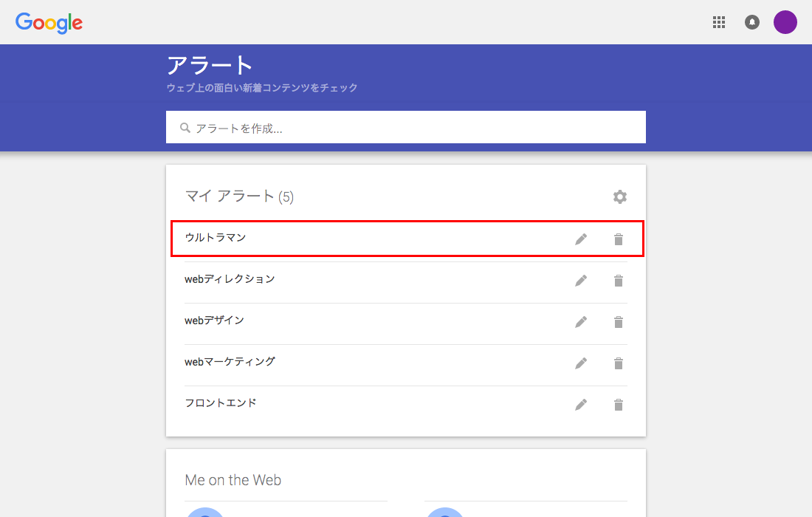Edit the ウルトラマン alert
This screenshot has width=812, height=517.
pyautogui.click(x=581, y=239)
